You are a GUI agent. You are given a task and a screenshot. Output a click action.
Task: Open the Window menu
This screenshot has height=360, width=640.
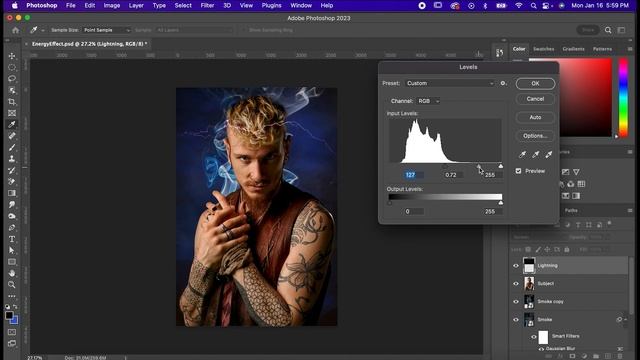pyautogui.click(x=301, y=5)
